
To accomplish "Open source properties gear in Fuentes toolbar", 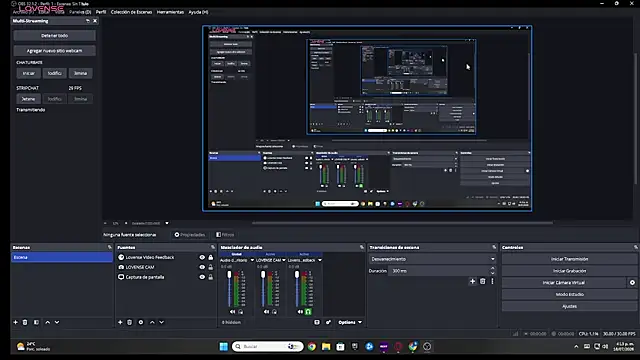I will coord(141,322).
